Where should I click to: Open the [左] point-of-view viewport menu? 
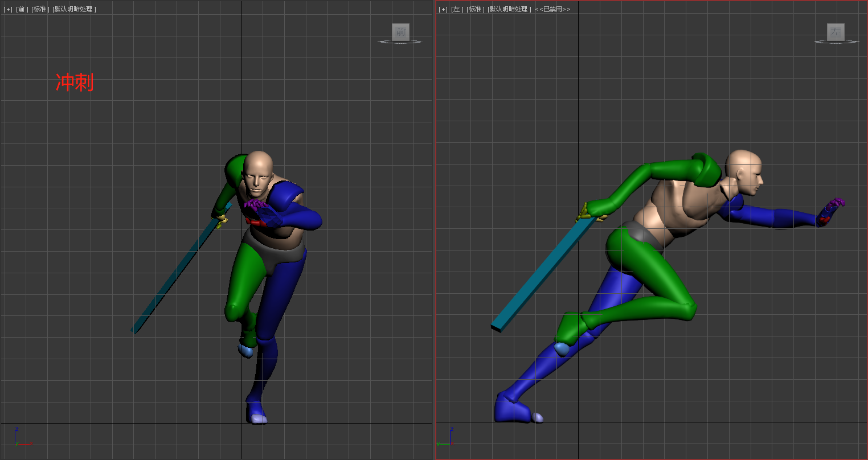(x=457, y=9)
